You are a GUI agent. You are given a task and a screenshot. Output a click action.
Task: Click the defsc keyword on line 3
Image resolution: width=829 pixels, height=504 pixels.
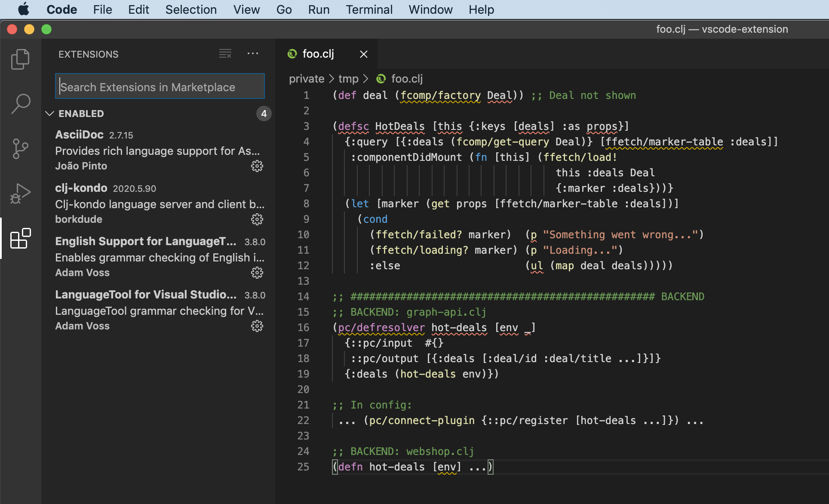click(353, 126)
